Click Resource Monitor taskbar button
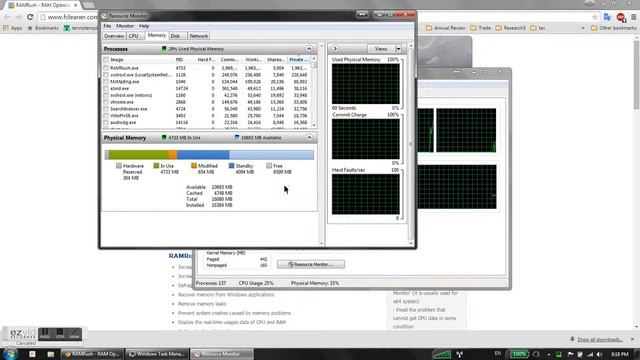This screenshot has width=640, height=360. [222, 354]
